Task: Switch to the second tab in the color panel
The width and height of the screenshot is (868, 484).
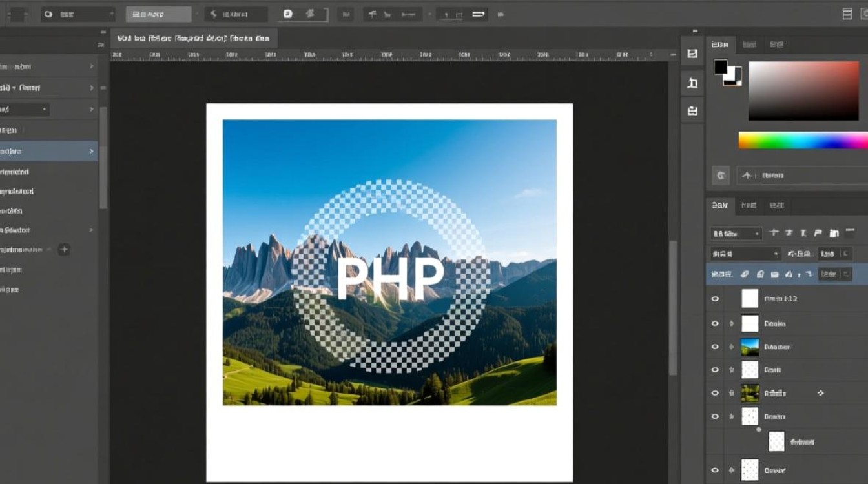Action: click(x=749, y=45)
